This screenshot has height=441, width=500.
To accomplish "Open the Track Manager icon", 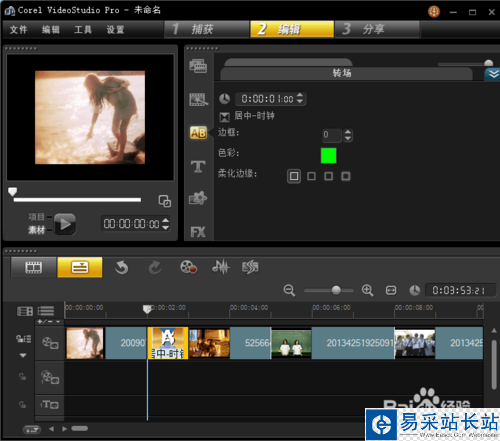I will (x=46, y=311).
